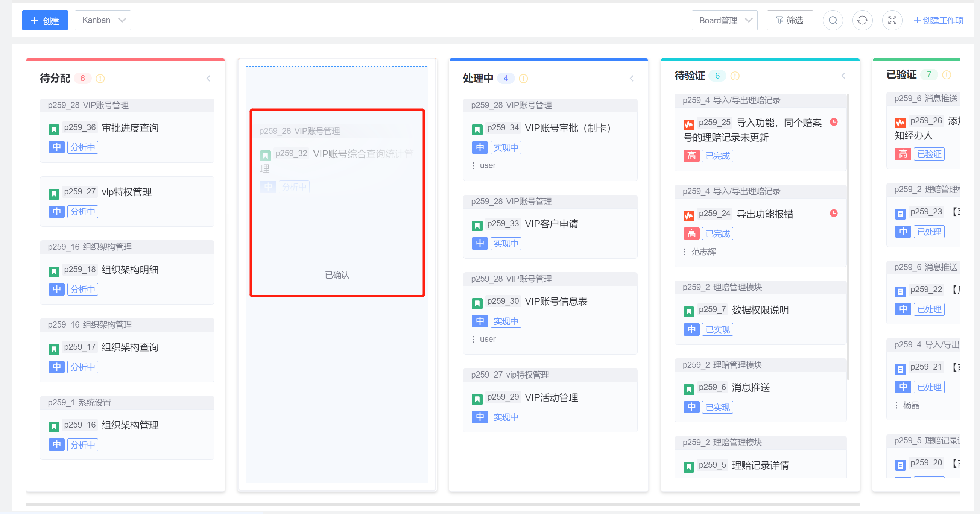Viewport: 980px width, 514px height.
Task: Click the 已实现 status tag on p259_7
Action: click(717, 330)
